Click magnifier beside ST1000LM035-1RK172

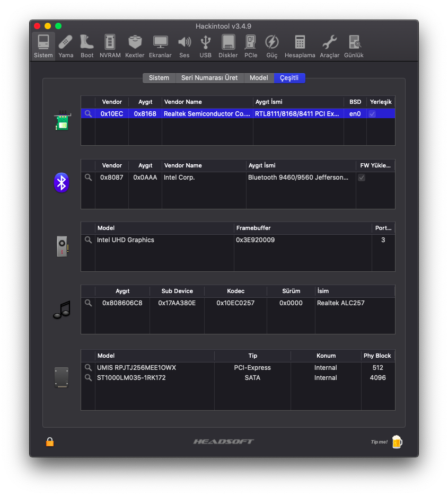point(88,378)
